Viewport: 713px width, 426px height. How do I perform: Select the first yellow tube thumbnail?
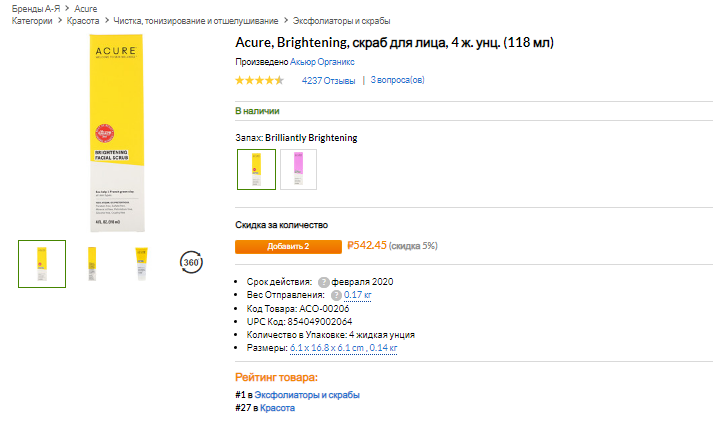tap(42, 263)
